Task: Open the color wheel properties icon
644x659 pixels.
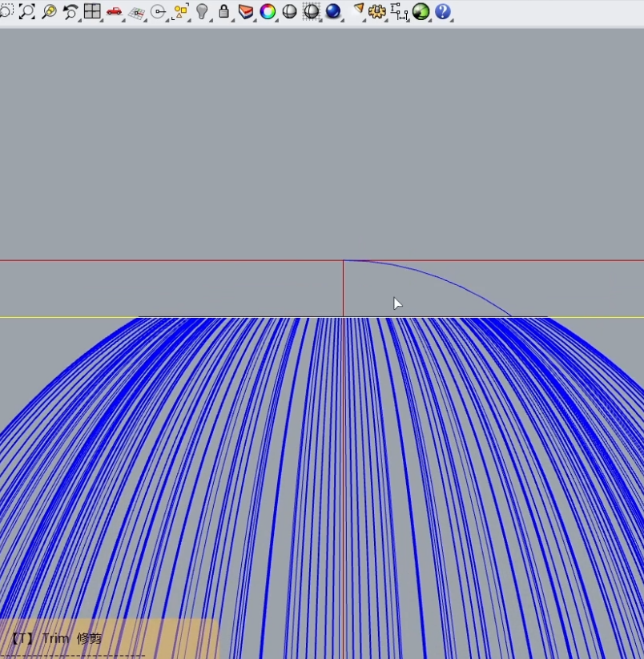Action: coord(268,11)
